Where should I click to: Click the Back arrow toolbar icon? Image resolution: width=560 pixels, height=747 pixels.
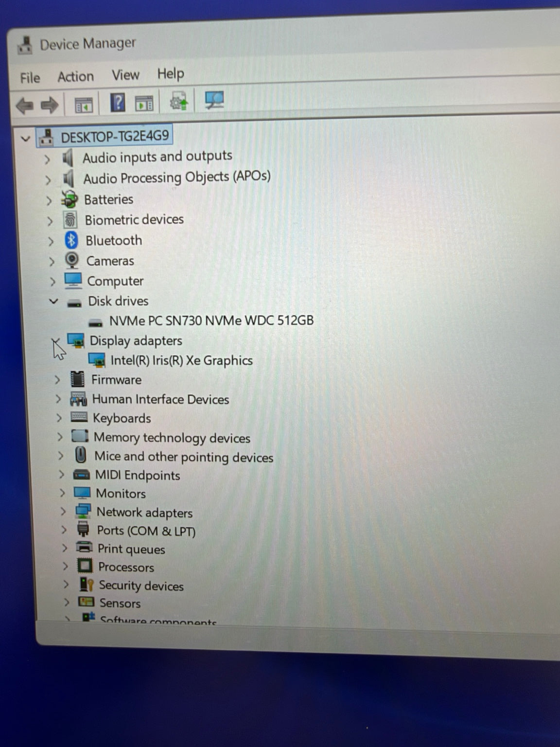tap(25, 105)
